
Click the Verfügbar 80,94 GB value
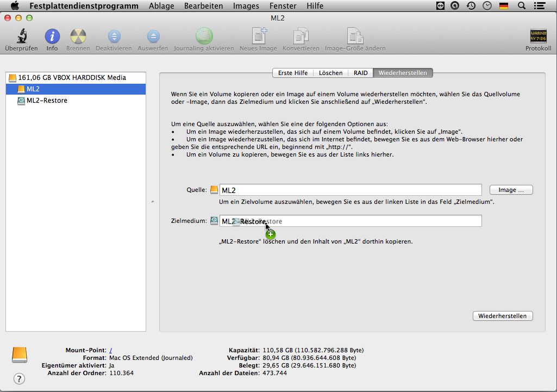[309, 358]
